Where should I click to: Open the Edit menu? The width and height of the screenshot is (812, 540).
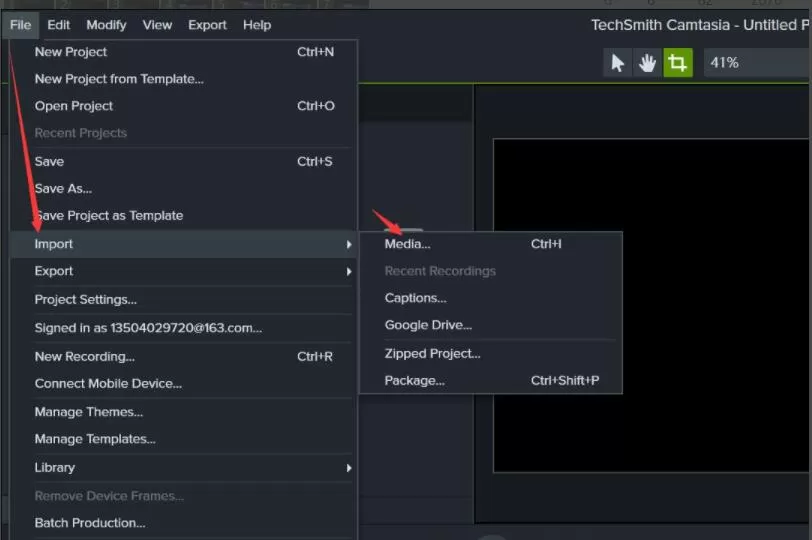click(59, 25)
